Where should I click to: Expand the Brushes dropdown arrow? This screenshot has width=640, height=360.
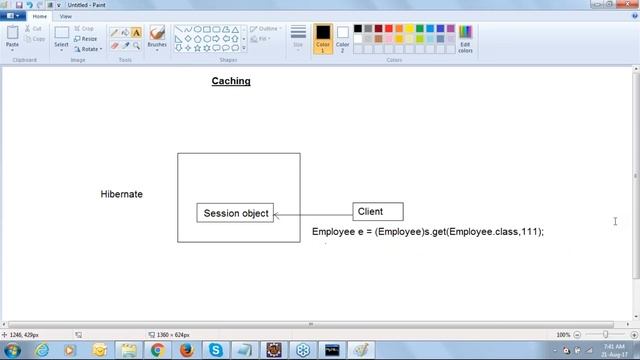click(157, 50)
